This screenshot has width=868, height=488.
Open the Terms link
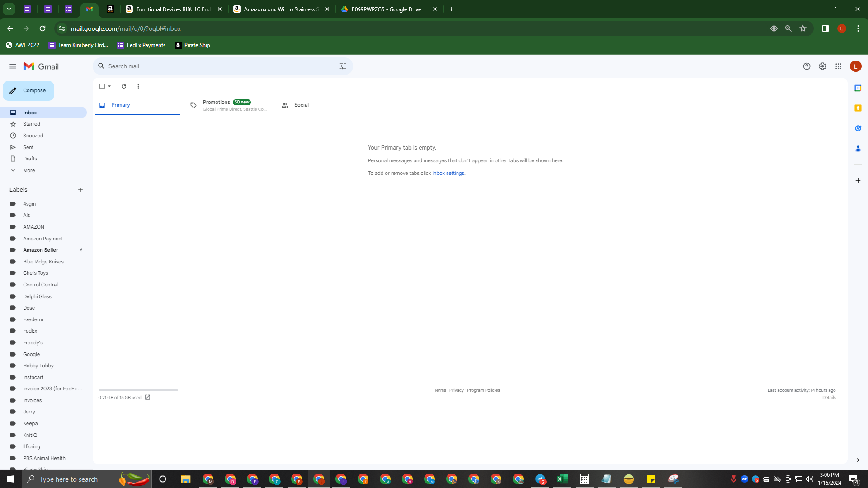click(x=440, y=390)
